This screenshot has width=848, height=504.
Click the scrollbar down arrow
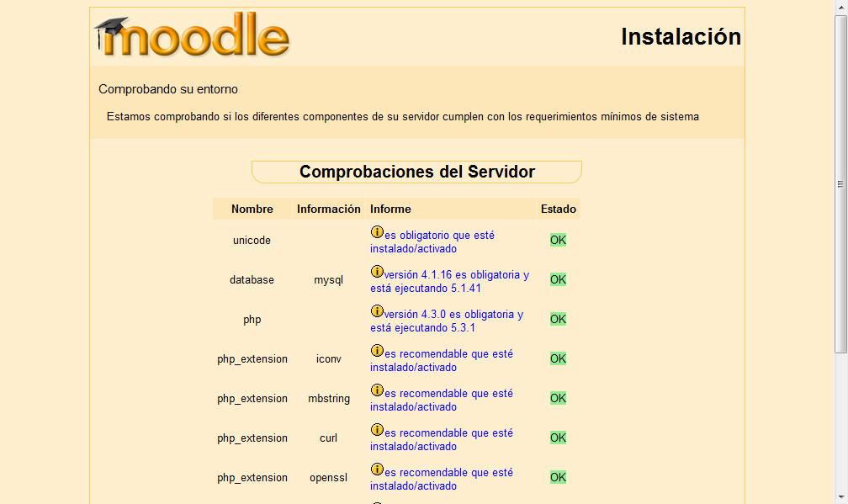pyautogui.click(x=840, y=497)
